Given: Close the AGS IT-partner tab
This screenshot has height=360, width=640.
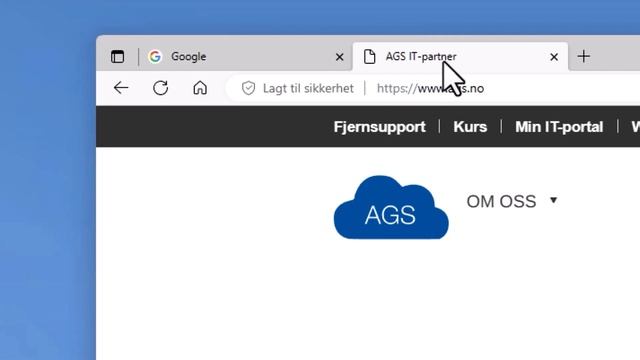Looking at the screenshot, I should 554,57.
